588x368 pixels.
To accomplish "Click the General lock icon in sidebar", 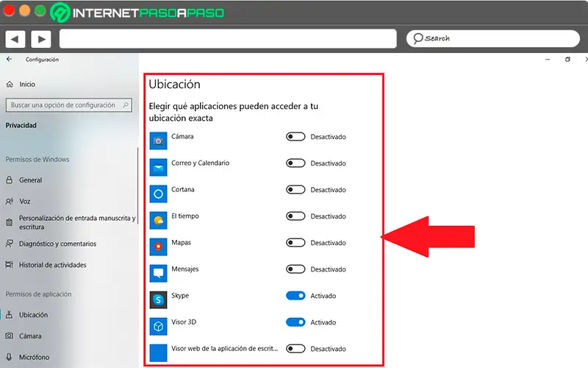I will [10, 180].
